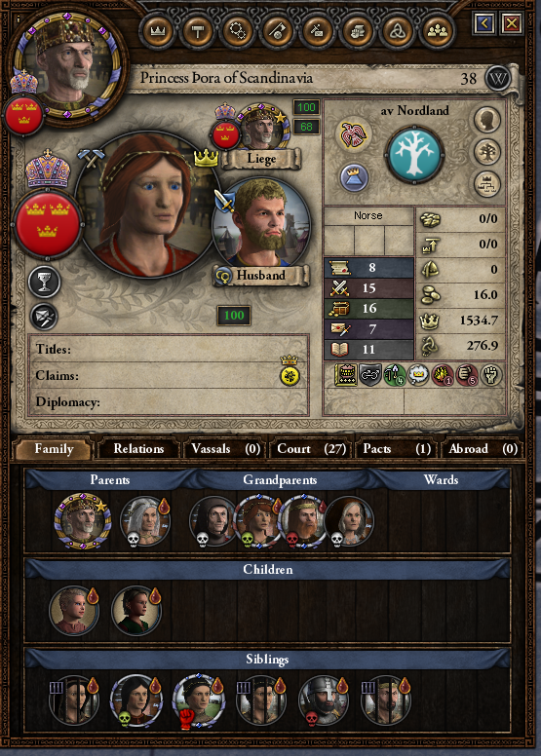The image size is (541, 756).
Task: Switch to the Court (27) tab
Action: click(312, 449)
